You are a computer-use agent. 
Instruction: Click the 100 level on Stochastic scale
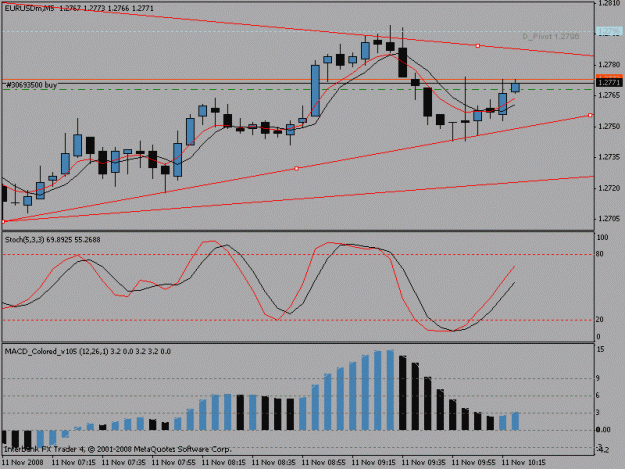pyautogui.click(x=602, y=237)
